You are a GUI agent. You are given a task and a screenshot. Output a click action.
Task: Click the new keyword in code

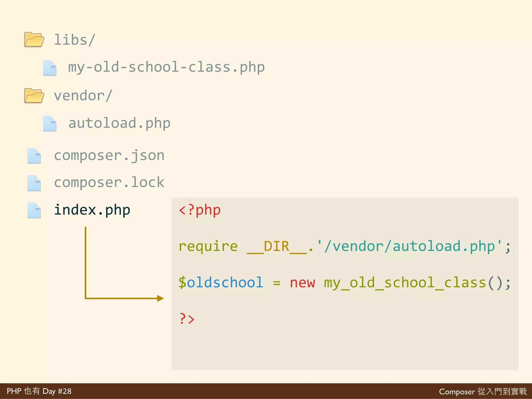[x=302, y=283]
